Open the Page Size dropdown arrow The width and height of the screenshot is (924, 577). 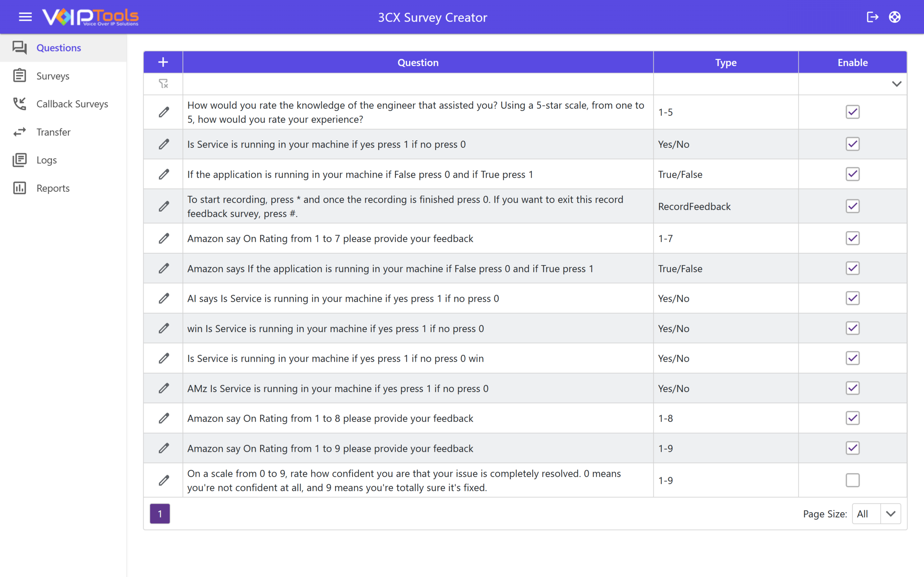point(890,514)
